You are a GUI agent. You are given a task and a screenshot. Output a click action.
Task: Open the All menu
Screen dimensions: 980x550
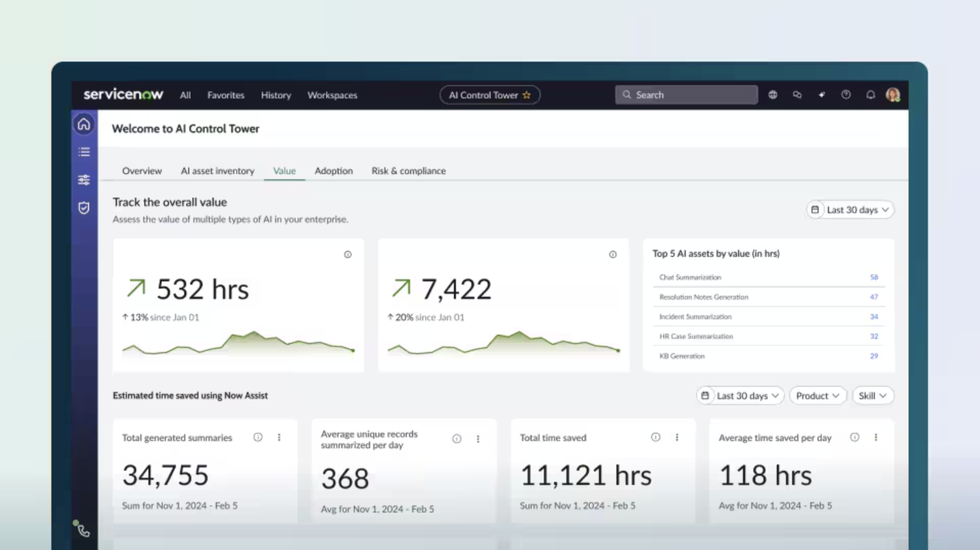point(185,95)
